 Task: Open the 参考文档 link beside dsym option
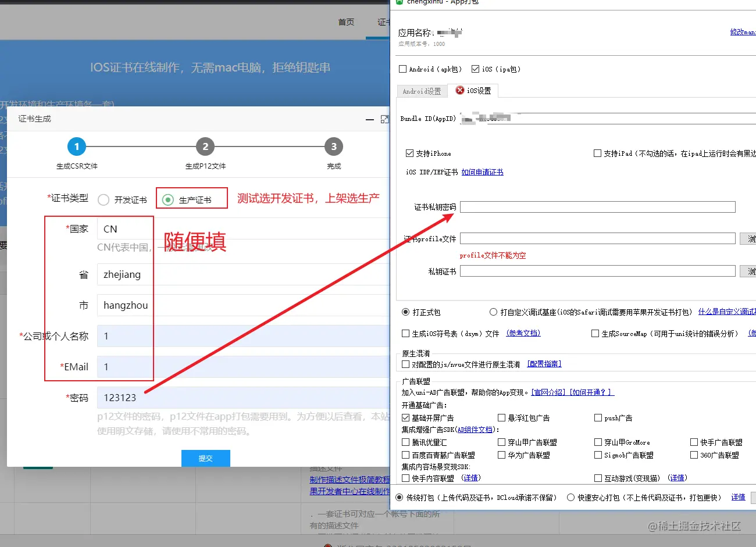point(523,333)
